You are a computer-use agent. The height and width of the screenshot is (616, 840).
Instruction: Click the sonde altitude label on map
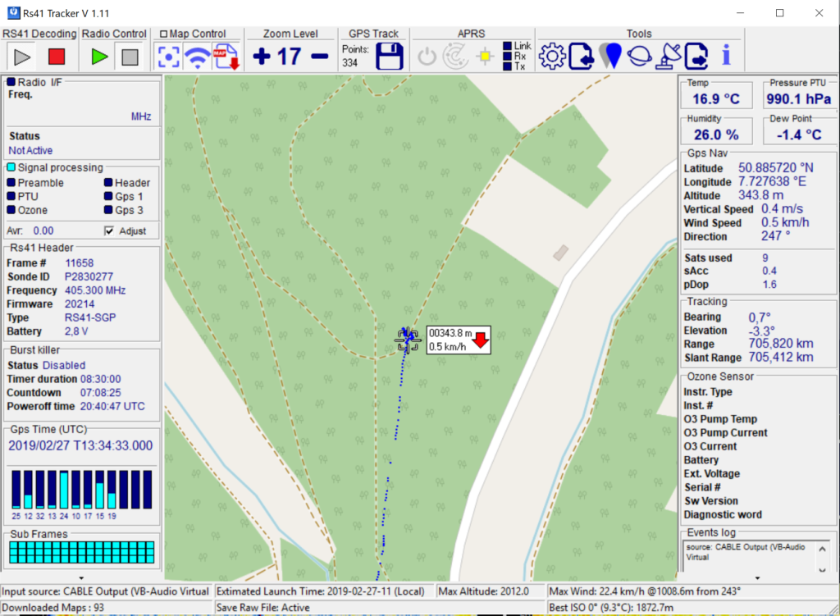click(450, 334)
